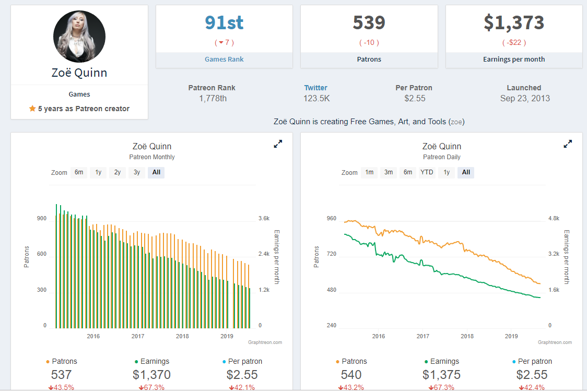Toggle the Per patron series in the Monthly legend

point(242,361)
